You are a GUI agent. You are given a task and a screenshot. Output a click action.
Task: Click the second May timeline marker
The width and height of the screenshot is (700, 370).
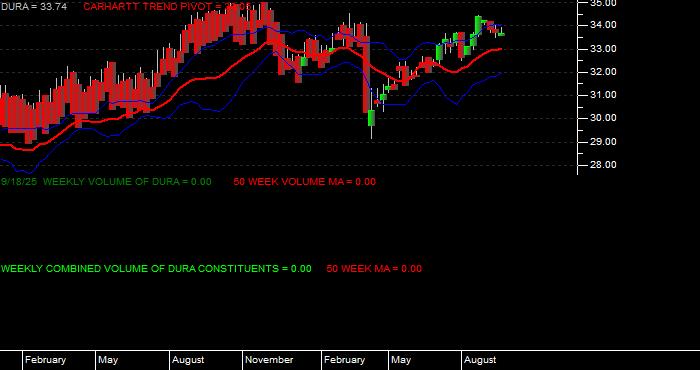pos(400,360)
